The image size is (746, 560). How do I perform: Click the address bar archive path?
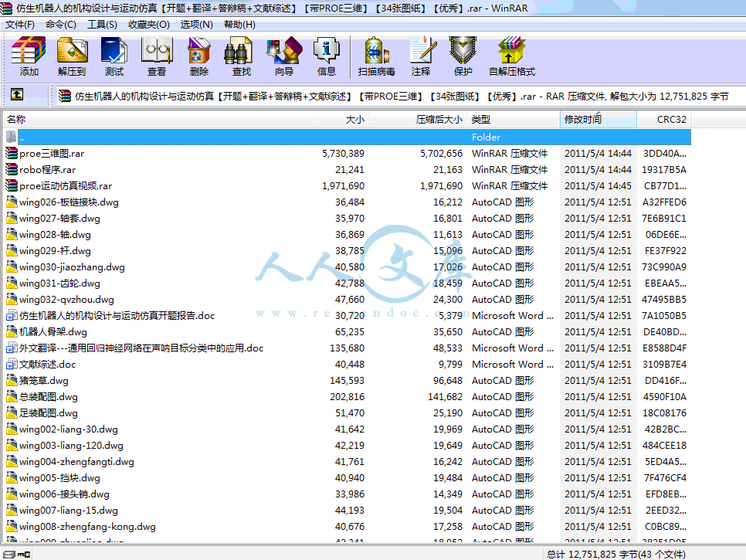pyautogui.click(x=402, y=96)
